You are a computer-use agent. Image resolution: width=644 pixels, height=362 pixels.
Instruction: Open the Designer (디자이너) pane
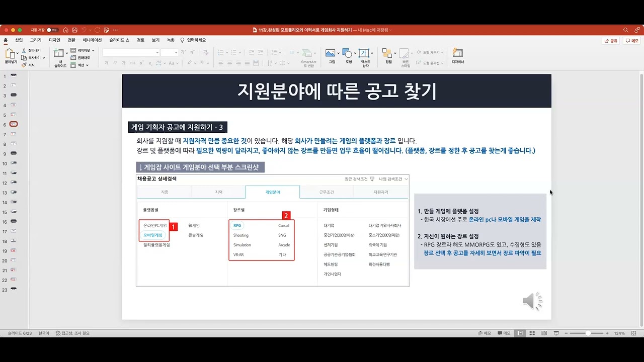pos(458,55)
